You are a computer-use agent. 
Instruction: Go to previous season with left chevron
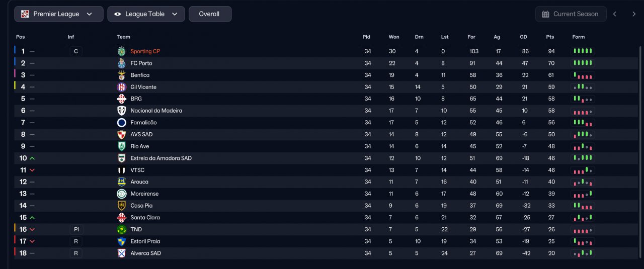click(x=614, y=14)
